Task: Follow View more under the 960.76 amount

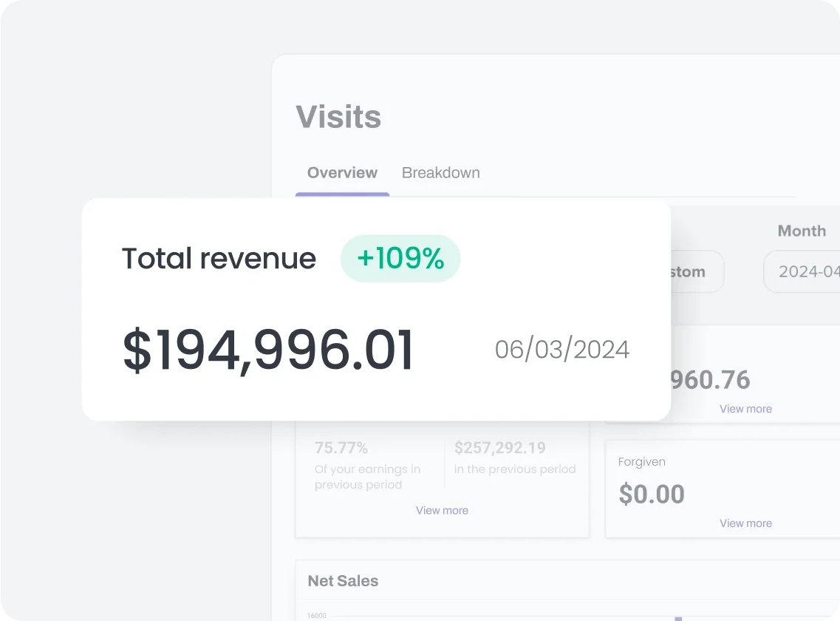Action: click(x=745, y=409)
